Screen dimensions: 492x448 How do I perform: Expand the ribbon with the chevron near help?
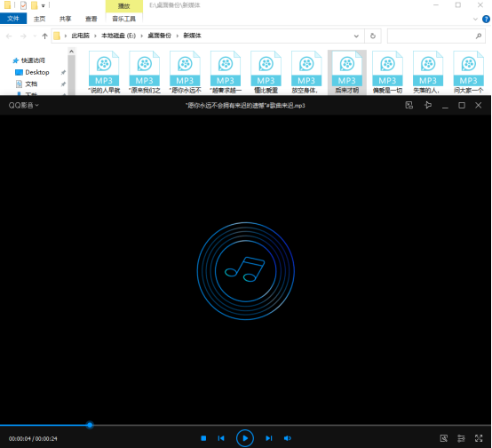click(475, 20)
